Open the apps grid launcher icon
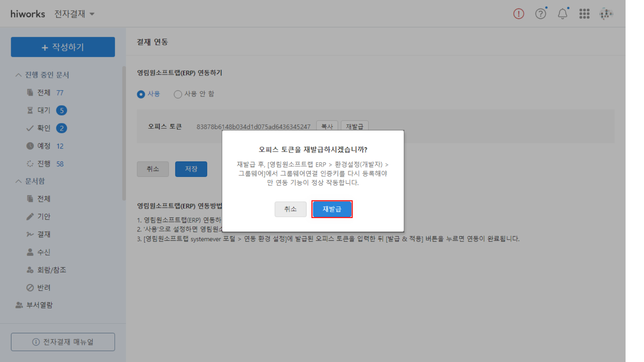 (584, 14)
